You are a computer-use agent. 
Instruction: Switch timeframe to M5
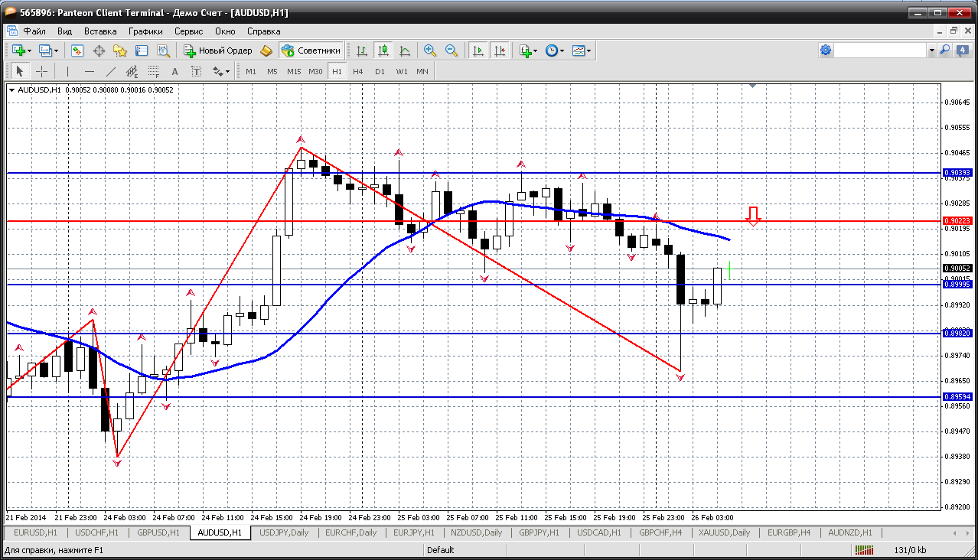pyautogui.click(x=272, y=71)
